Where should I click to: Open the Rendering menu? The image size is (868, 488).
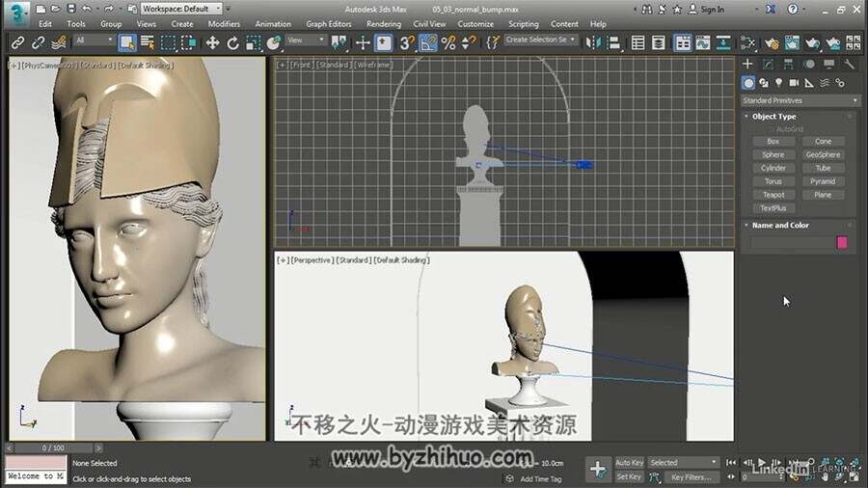point(384,24)
